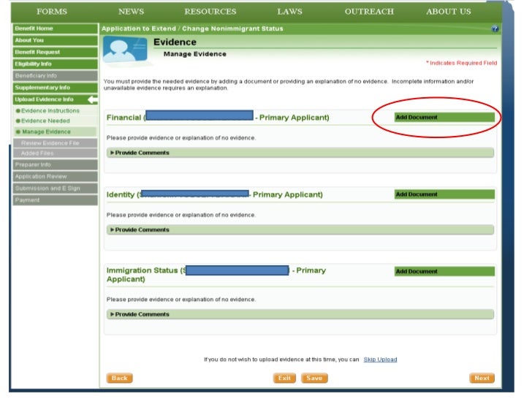The height and width of the screenshot is (399, 532).
Task: Open the FORMS menu
Action: 52,12
